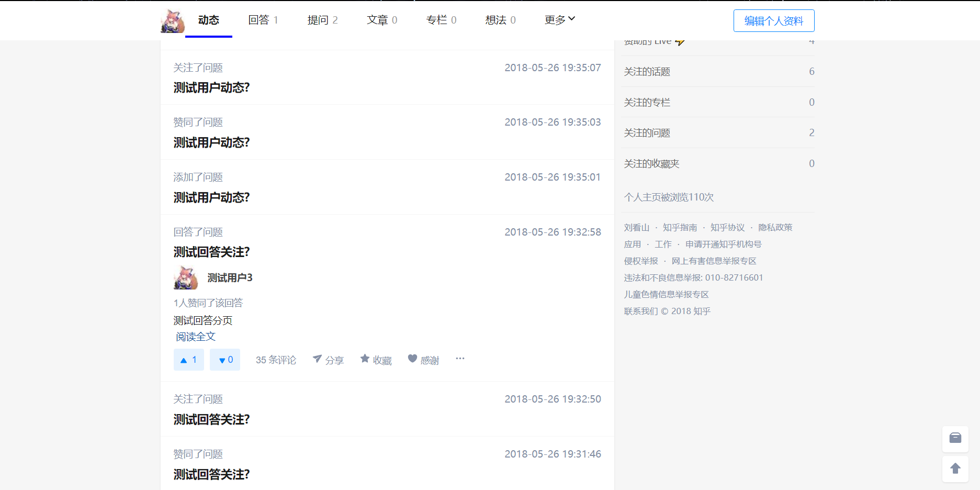This screenshot has width=980, height=490.
Task: Click the paper plane 分享 share icon
Action: (328, 360)
